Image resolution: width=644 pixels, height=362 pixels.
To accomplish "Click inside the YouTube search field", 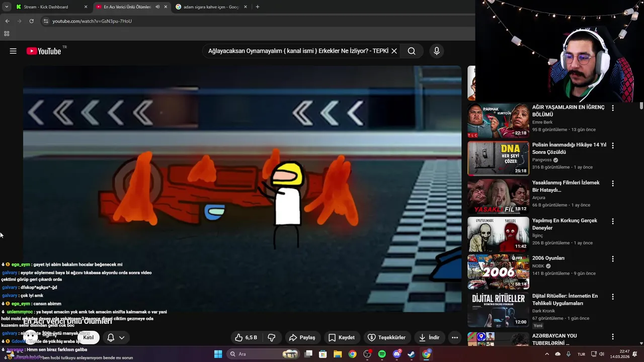I will (x=298, y=51).
